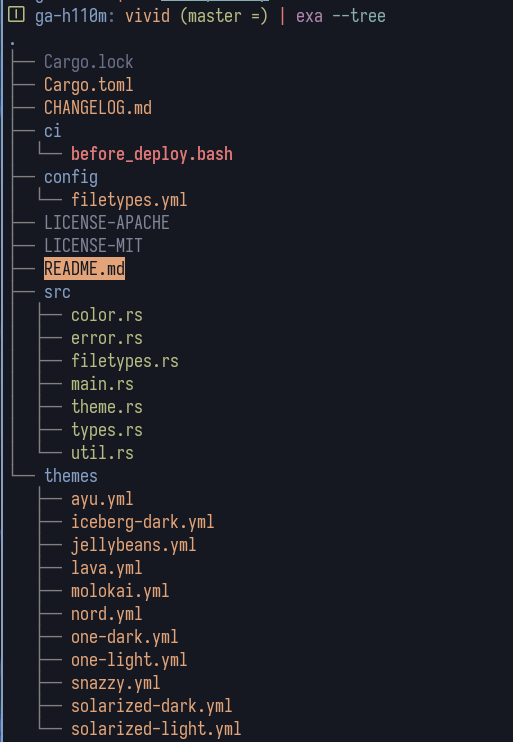Select filetypes.yml under config
The width and height of the screenshot is (513, 742).
click(129, 200)
